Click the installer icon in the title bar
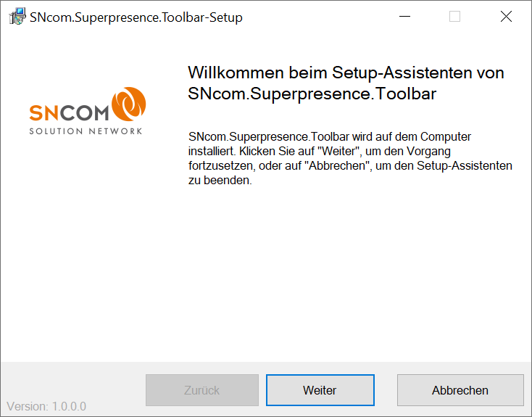The image size is (532, 417). coord(17,16)
